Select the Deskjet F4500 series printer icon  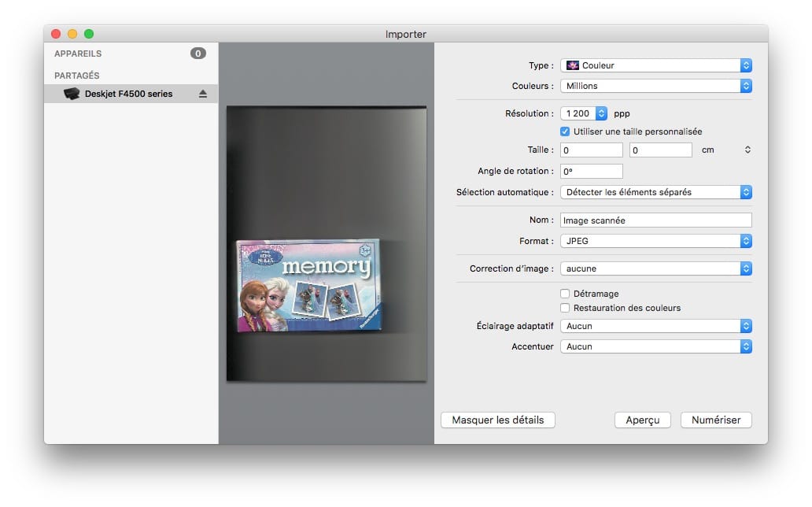(x=72, y=94)
